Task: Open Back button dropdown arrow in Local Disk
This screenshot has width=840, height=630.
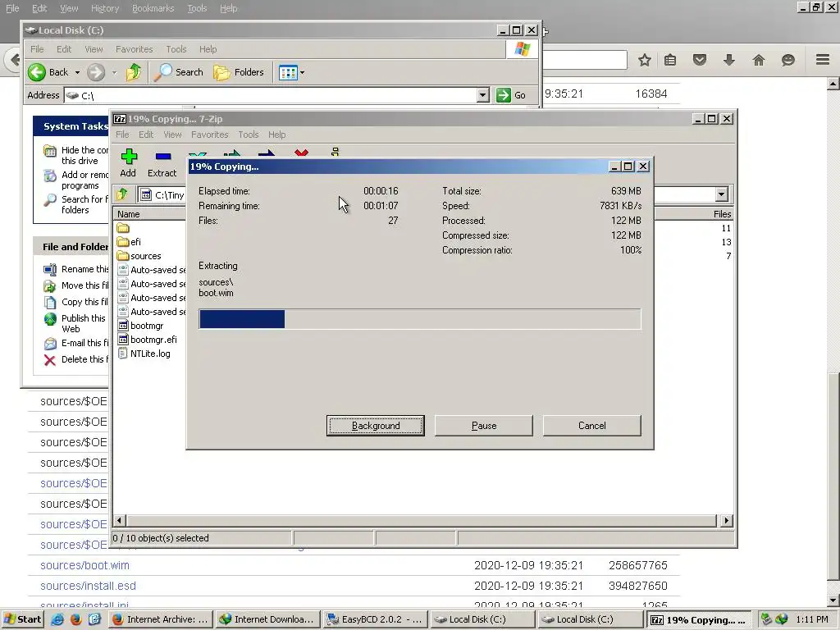Action: (x=77, y=72)
